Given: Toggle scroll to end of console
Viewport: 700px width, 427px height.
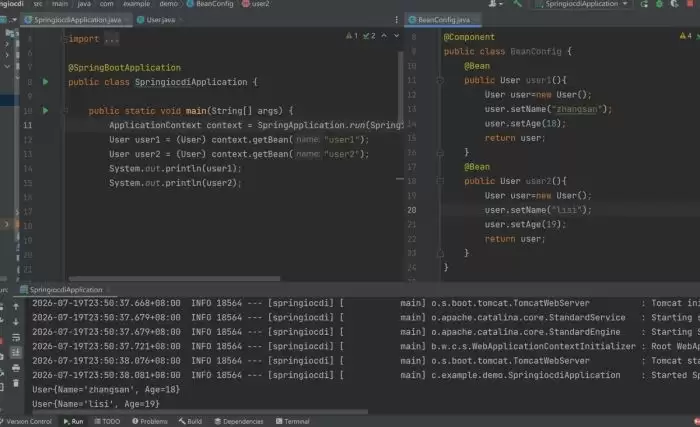Looking at the screenshot, I should pyautogui.click(x=16, y=353).
